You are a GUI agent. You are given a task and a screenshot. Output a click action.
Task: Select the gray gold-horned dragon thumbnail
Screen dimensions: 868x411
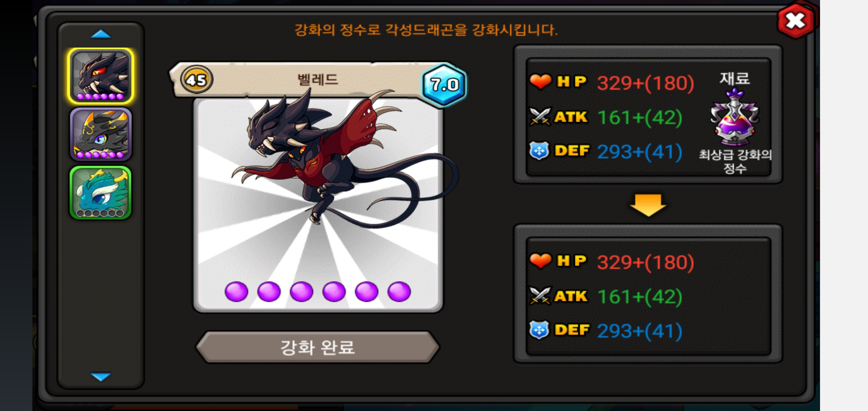coord(101,134)
